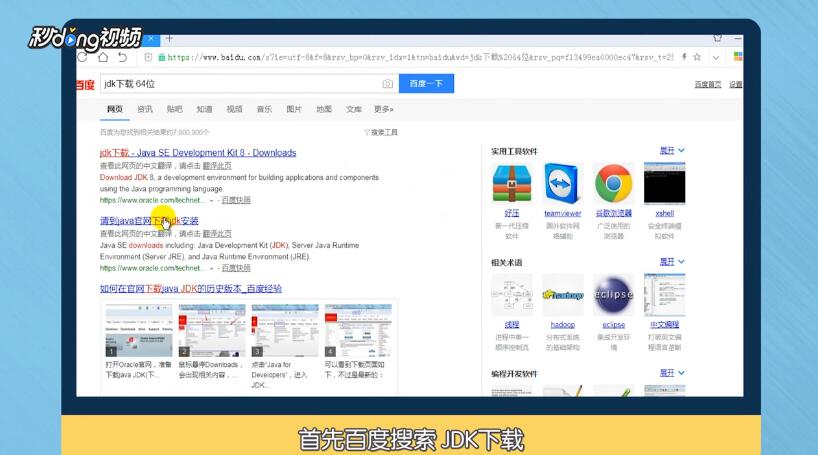Screen dimensions: 818x455
Task: Switch to the 音乐 tab
Action: (x=264, y=109)
